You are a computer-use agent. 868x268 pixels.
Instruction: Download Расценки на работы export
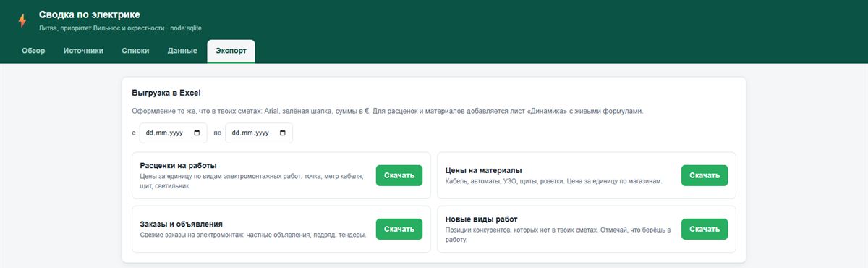click(399, 175)
